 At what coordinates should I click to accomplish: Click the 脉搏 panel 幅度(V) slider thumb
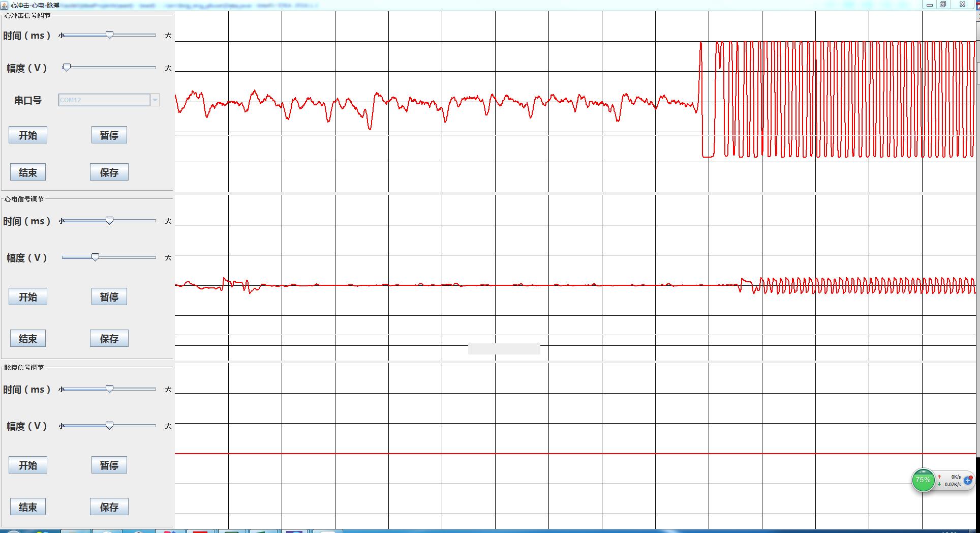(x=109, y=425)
